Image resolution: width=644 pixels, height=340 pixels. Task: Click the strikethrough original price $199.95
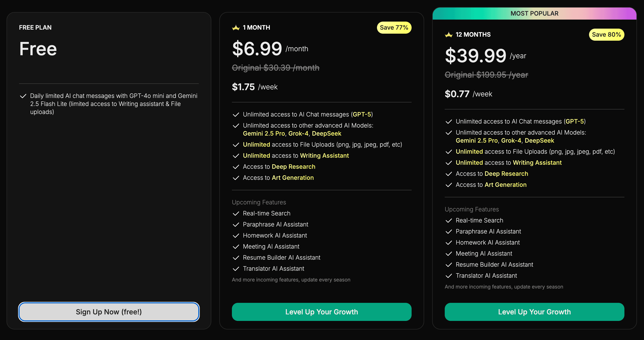point(486,75)
